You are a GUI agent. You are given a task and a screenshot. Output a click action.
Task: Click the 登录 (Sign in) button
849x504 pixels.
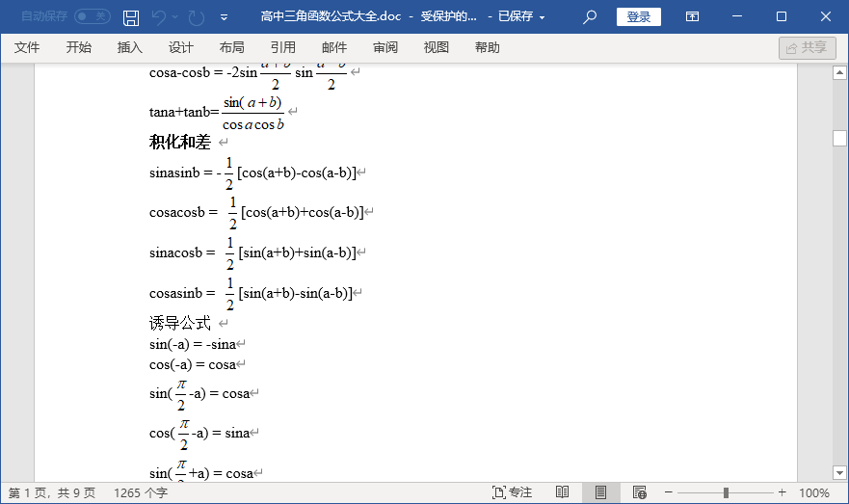click(x=638, y=17)
